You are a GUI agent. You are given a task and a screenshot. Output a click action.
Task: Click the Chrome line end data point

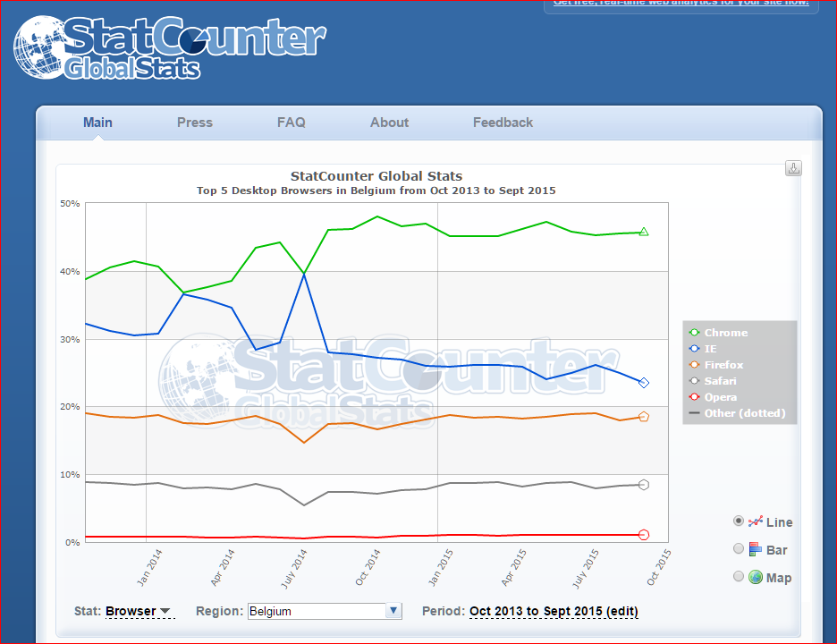pyautogui.click(x=643, y=232)
